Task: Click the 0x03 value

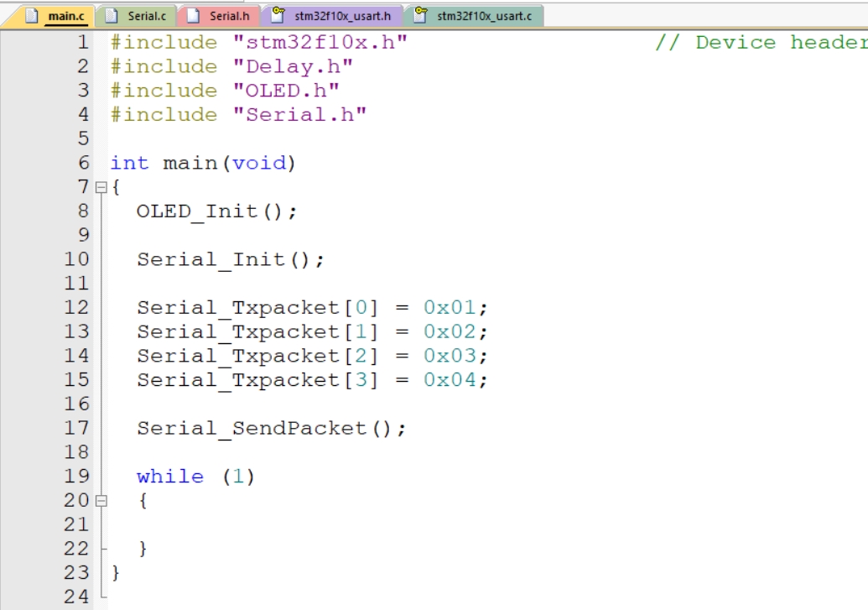Action: click(x=450, y=356)
